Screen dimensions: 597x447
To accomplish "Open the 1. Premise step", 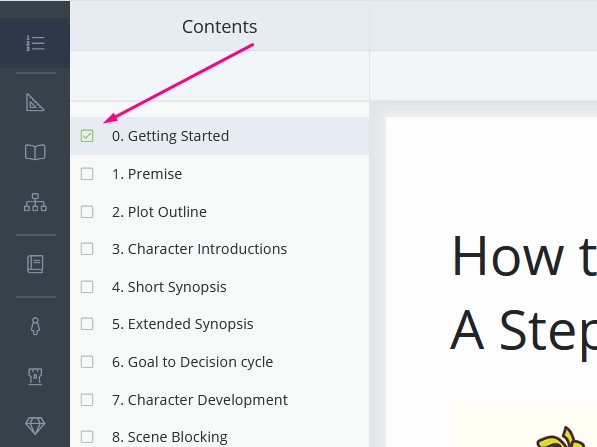I will (147, 174).
